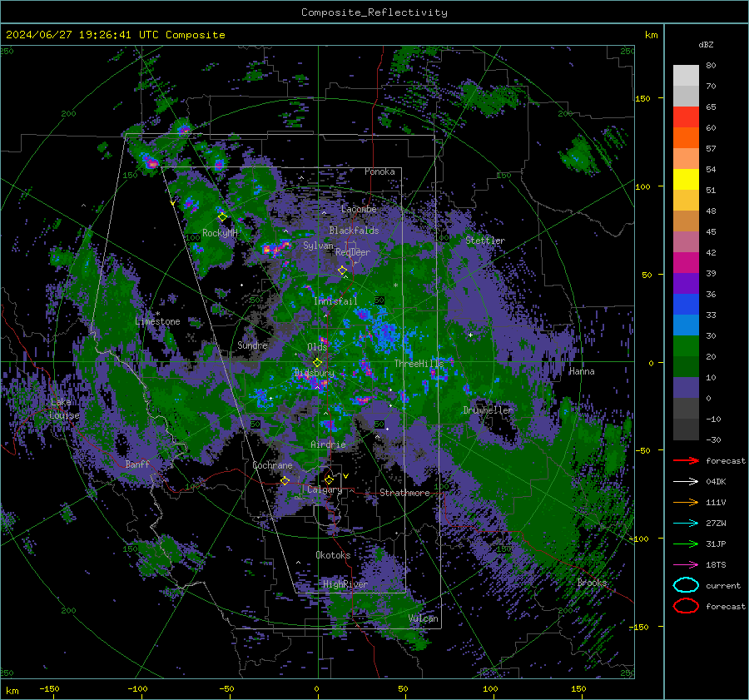Click the Limestone label
The image size is (749, 700).
[157, 321]
